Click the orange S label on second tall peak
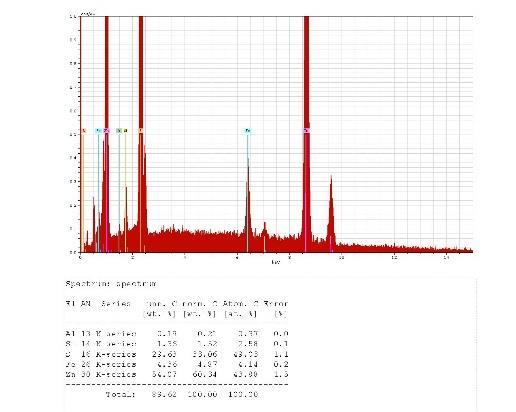516x412 pixels. (x=141, y=131)
